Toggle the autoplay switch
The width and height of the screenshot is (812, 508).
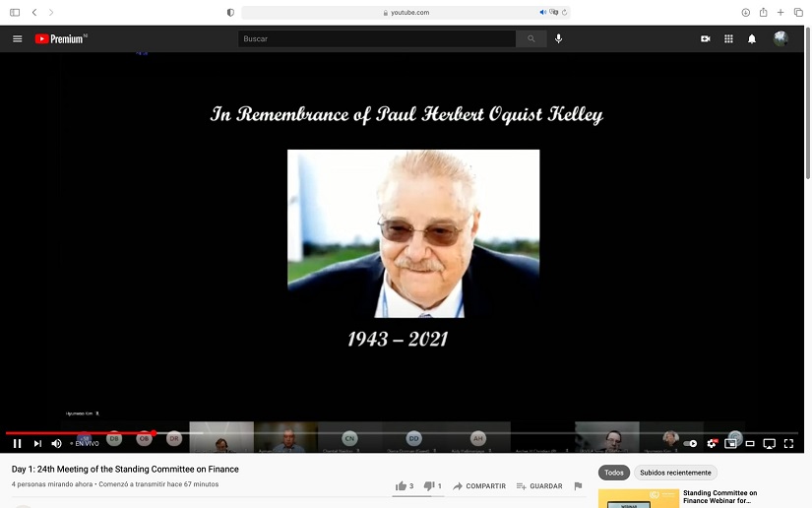coord(690,443)
